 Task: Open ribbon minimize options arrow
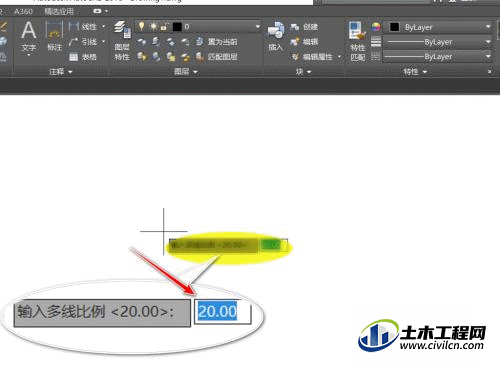click(106, 11)
